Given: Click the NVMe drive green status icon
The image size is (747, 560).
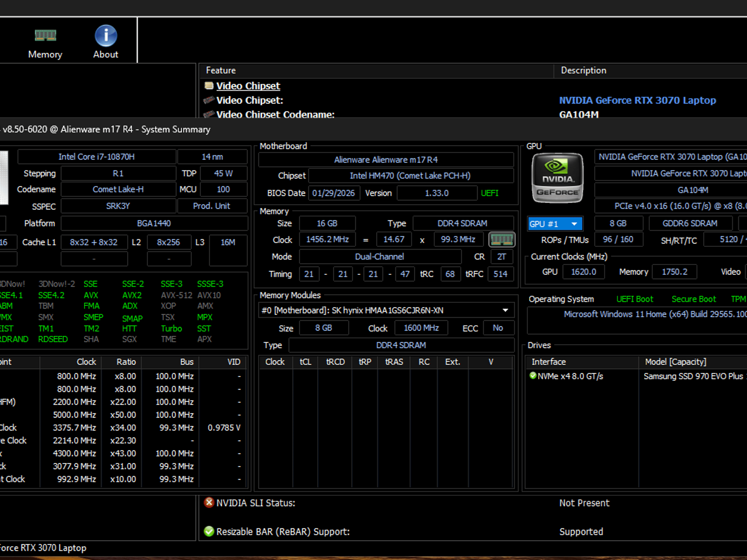Looking at the screenshot, I should coord(533,376).
